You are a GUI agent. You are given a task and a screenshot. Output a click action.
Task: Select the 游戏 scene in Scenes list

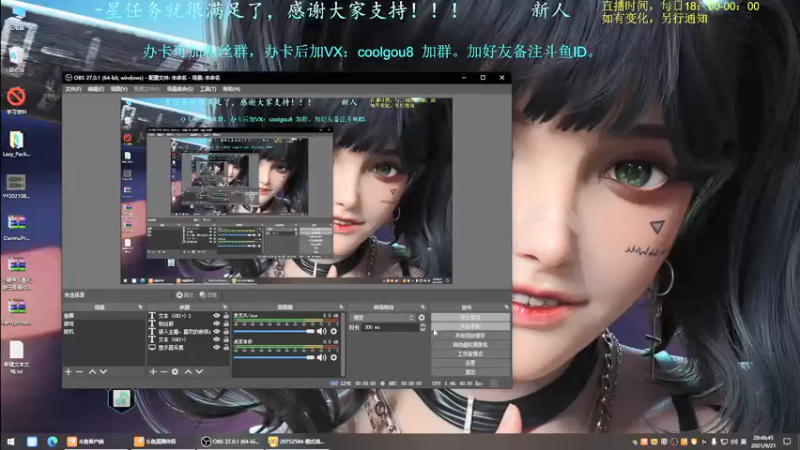tap(104, 323)
